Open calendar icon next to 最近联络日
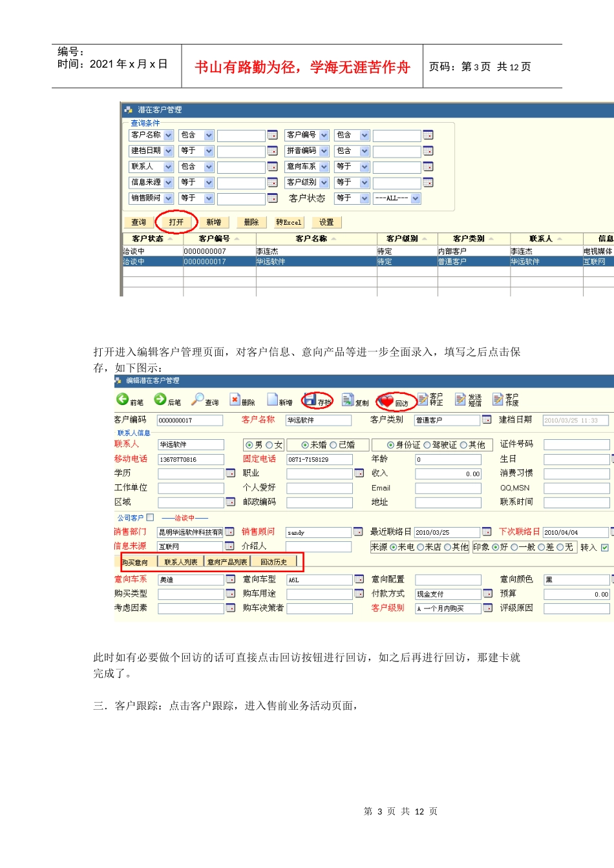 487,532
